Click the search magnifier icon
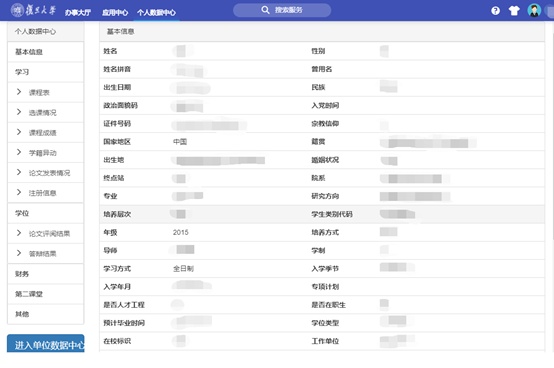The height and width of the screenshot is (368, 554). click(x=265, y=10)
